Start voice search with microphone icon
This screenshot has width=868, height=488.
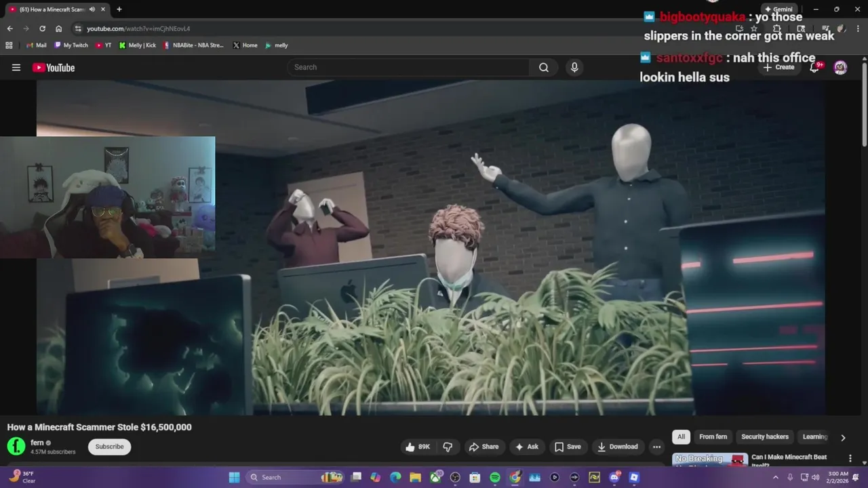click(x=574, y=67)
